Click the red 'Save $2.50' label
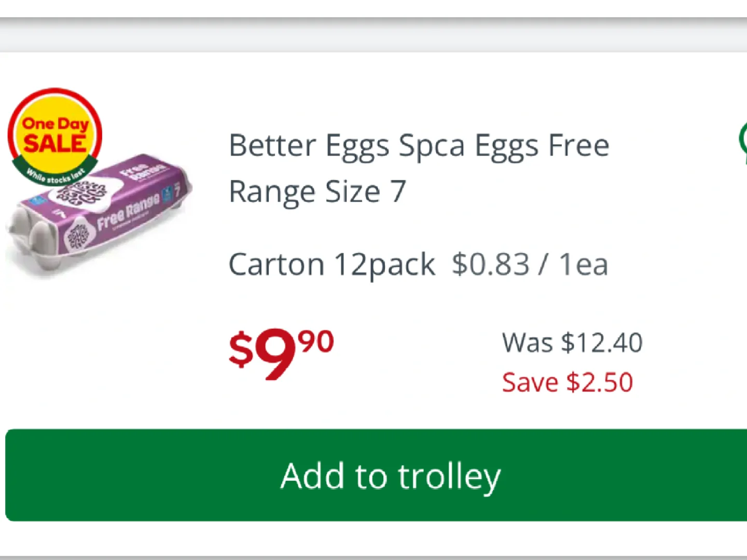Image resolution: width=747 pixels, height=560 pixels. tap(568, 383)
